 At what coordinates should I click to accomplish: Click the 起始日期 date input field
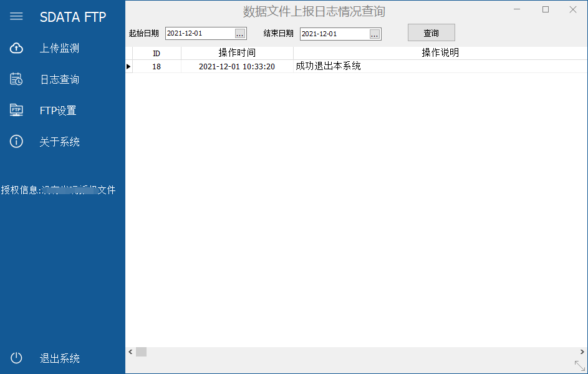click(200, 34)
